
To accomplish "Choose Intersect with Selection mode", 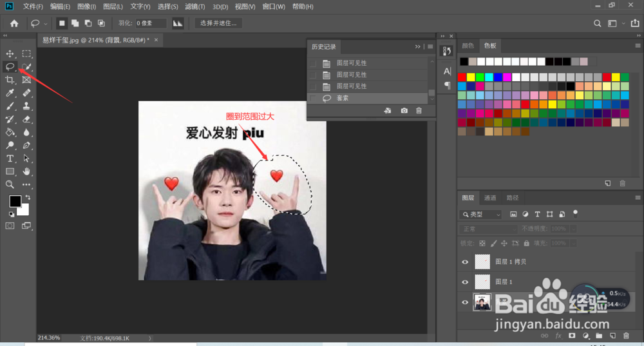I will [x=101, y=23].
